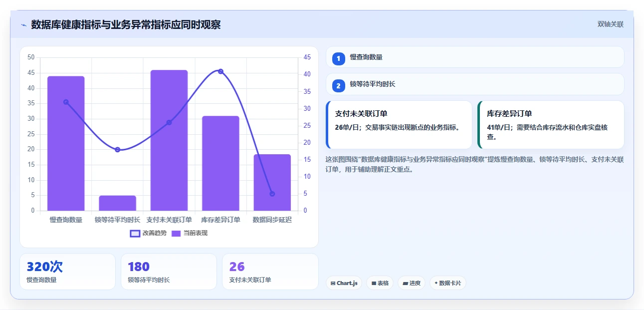Image resolution: width=644 pixels, height=310 pixels.
Task: Click the 支付未关联订单 label under 26
Action: (x=250, y=280)
